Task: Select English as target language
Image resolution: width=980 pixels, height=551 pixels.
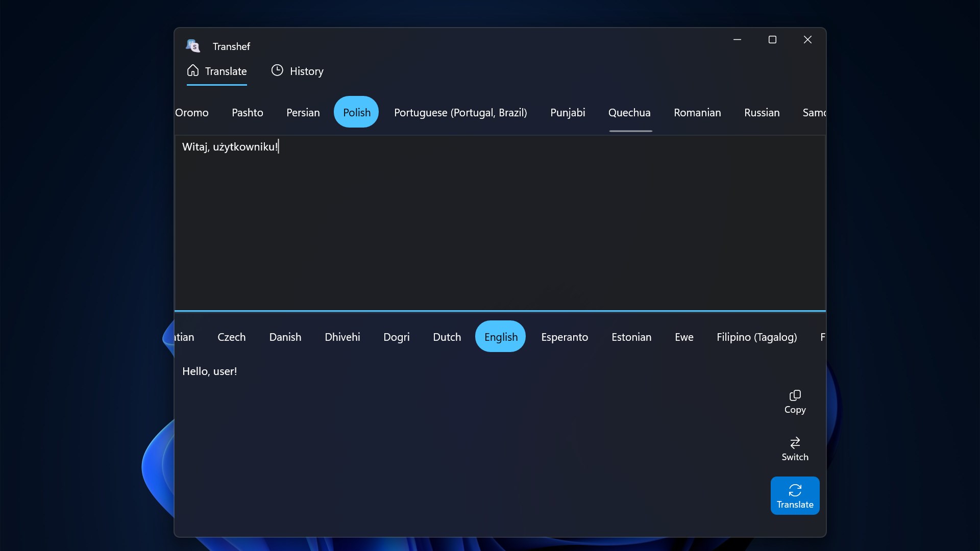Action: (501, 337)
